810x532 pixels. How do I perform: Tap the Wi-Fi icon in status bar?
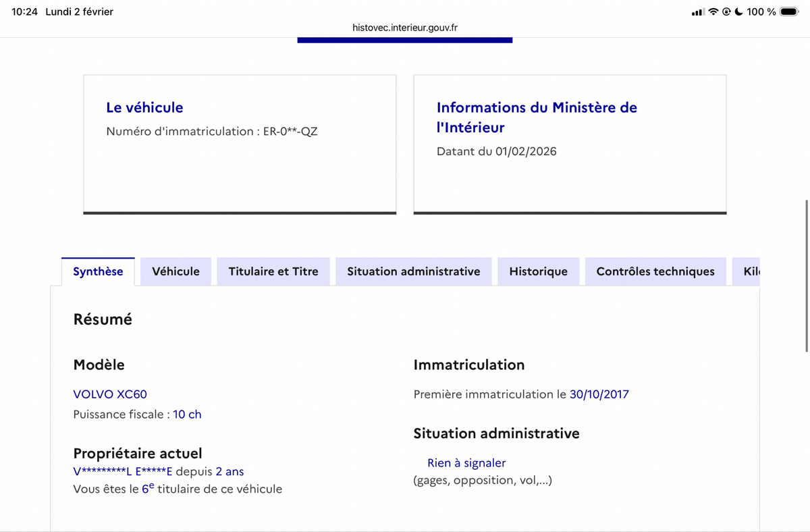click(713, 11)
